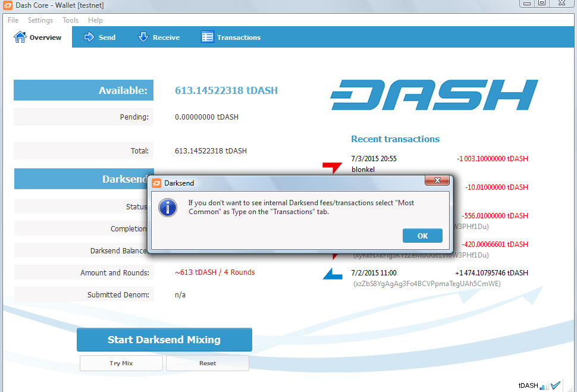
Task: Click address xzZbS8YgAgAg3Fo4BCVPpmaTegUAh5CmWE
Action: [x=427, y=284]
